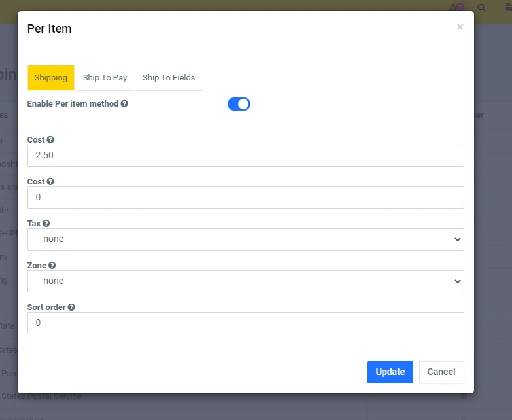
Task: Switch to the Ship To Pay tab
Action: [105, 78]
